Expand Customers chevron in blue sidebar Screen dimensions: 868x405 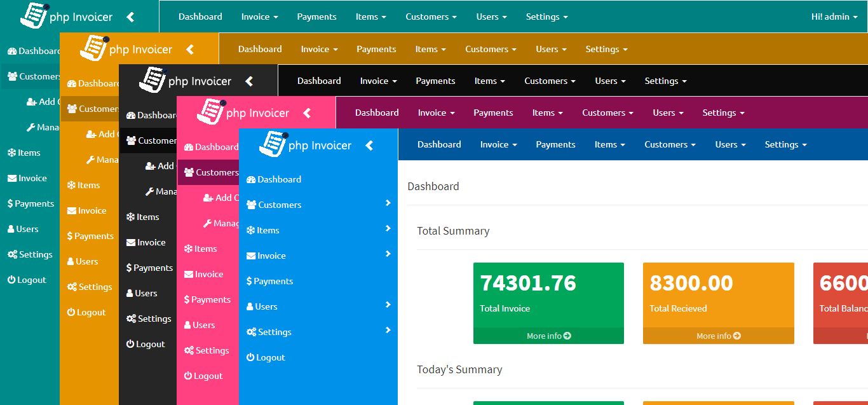point(388,203)
